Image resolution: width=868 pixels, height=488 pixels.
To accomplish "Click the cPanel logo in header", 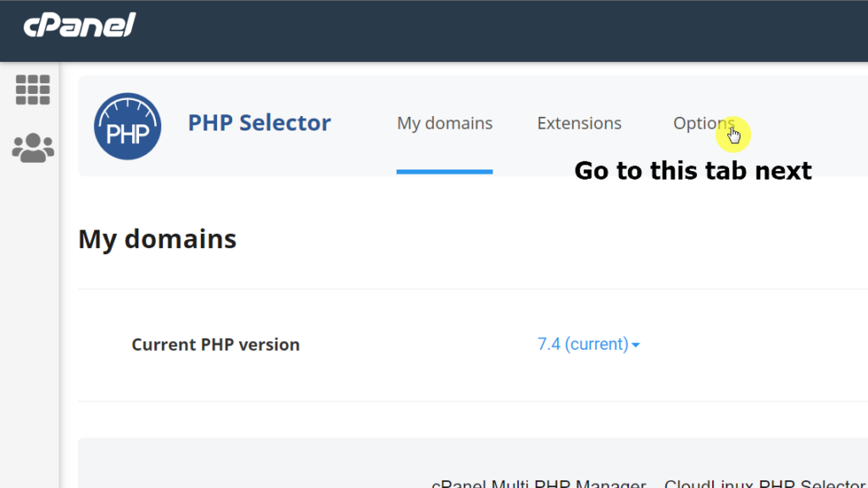I will 80,25.
